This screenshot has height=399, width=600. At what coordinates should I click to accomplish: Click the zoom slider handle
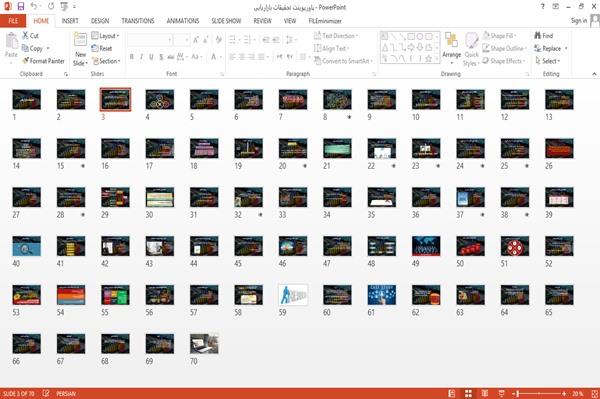point(518,394)
